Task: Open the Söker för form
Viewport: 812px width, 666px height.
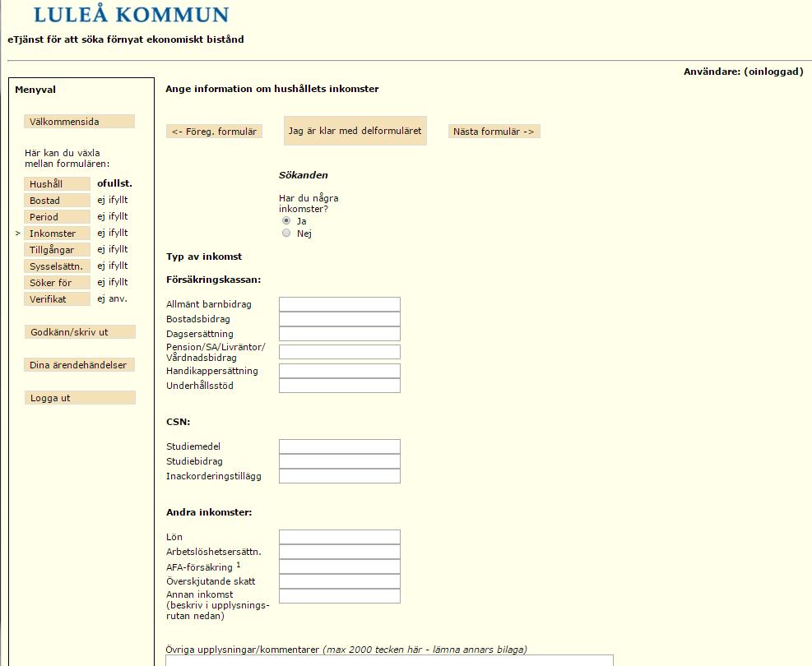Action: (57, 283)
